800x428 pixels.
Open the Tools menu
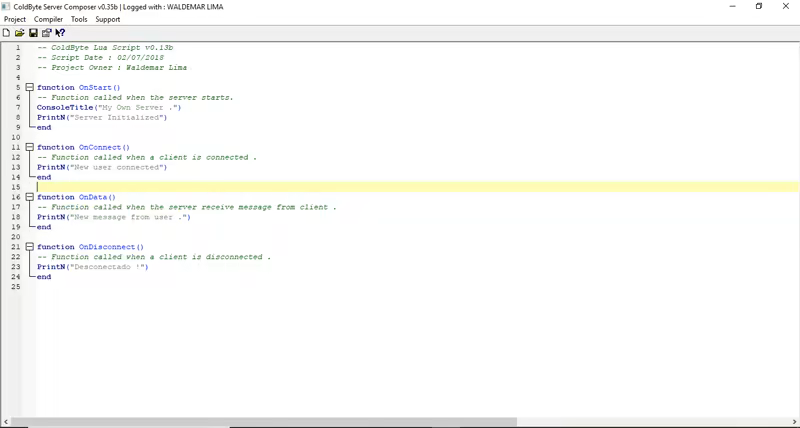pyautogui.click(x=79, y=19)
